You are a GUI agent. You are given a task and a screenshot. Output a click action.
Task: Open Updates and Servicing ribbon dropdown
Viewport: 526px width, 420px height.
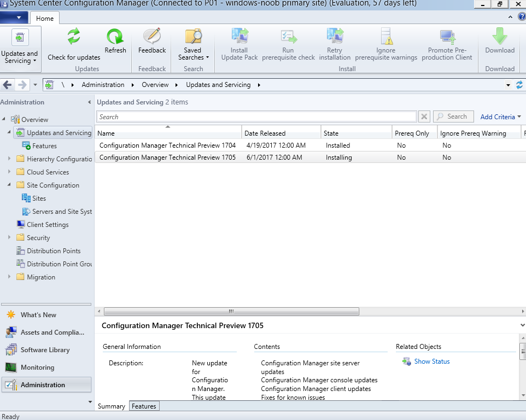20,49
